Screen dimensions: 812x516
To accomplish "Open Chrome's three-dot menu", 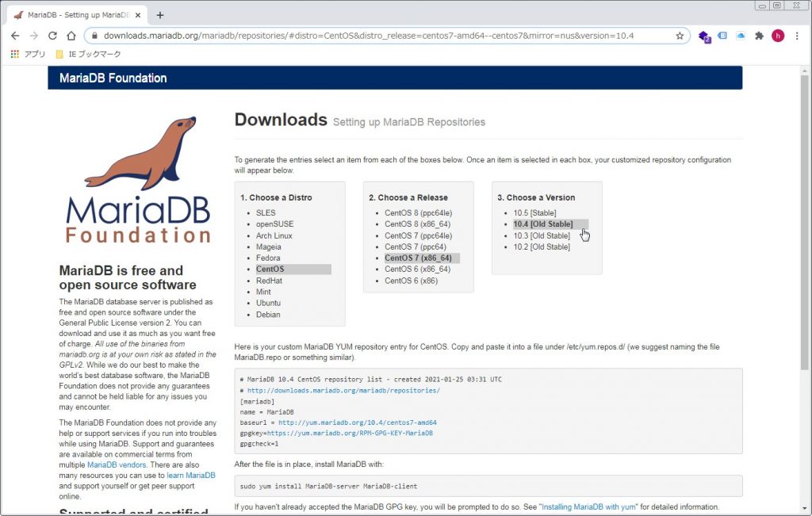I will coord(795,36).
